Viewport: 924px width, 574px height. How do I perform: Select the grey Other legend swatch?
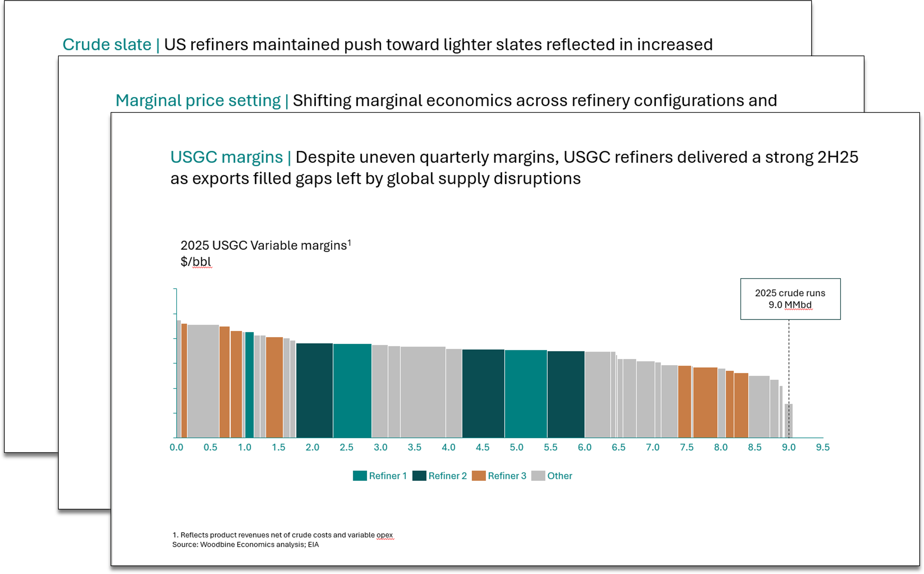(539, 476)
